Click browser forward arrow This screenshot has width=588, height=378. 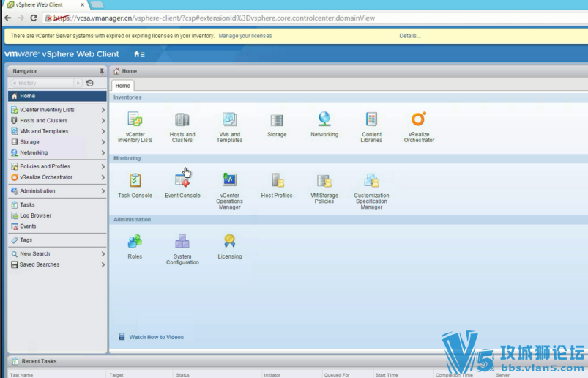point(21,18)
